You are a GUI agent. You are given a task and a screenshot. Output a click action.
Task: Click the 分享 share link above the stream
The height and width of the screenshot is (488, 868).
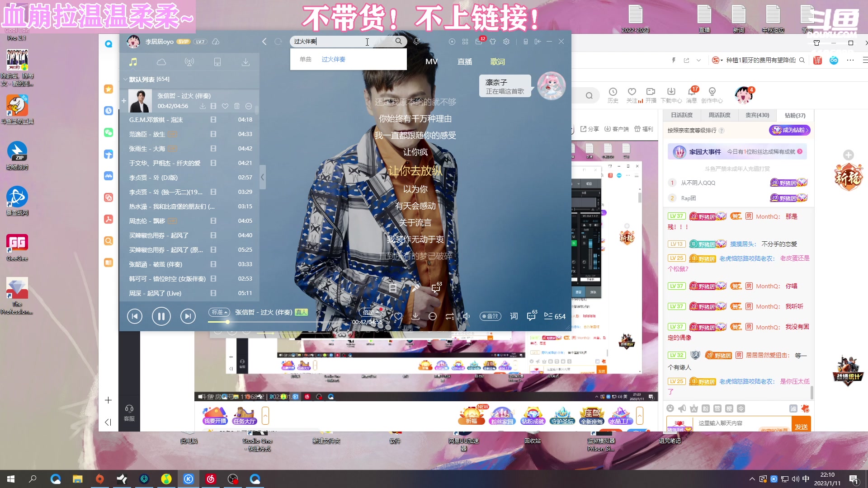coord(590,129)
